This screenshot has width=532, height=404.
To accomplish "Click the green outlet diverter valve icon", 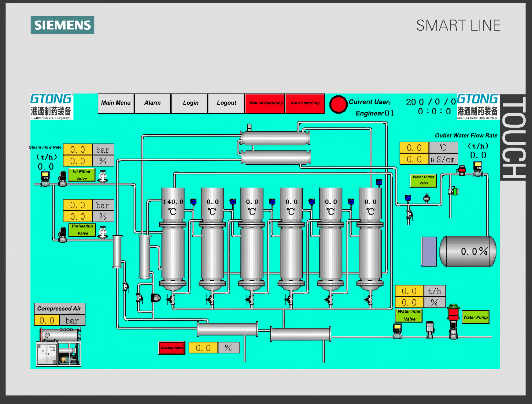I will 454,191.
